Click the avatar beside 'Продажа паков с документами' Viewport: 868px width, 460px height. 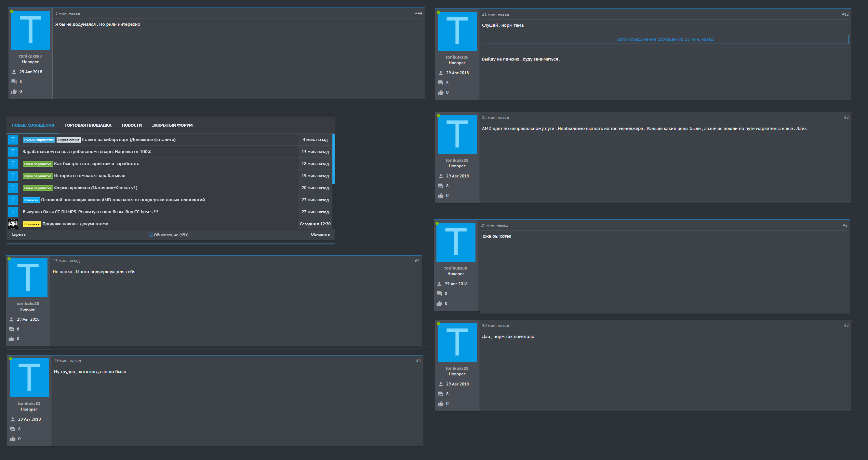tap(13, 224)
